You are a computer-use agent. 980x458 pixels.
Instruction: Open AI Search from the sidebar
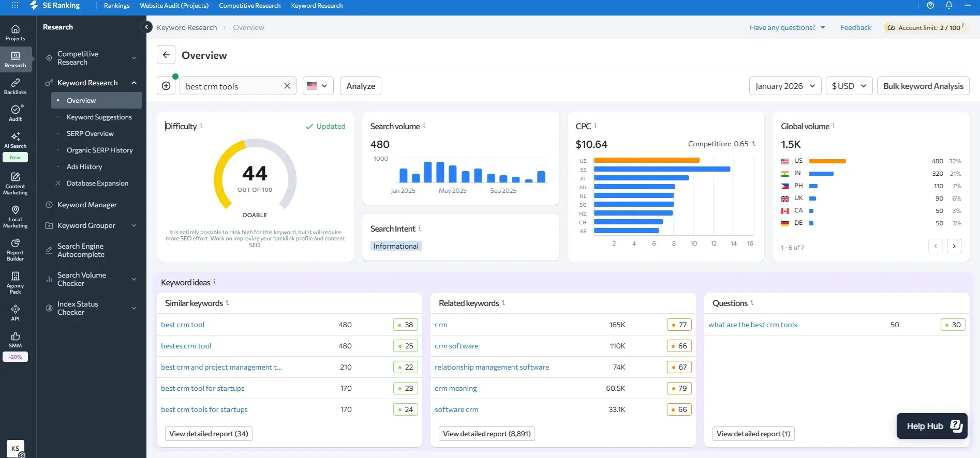pos(16,140)
